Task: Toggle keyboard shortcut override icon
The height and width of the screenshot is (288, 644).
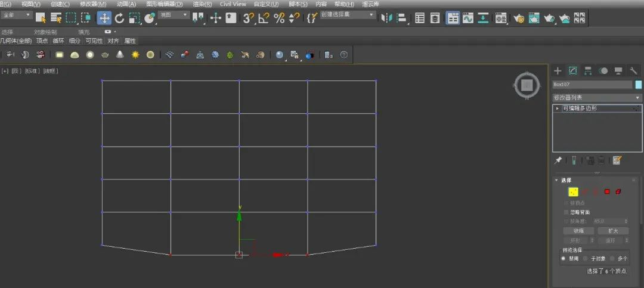Action: tap(231, 18)
